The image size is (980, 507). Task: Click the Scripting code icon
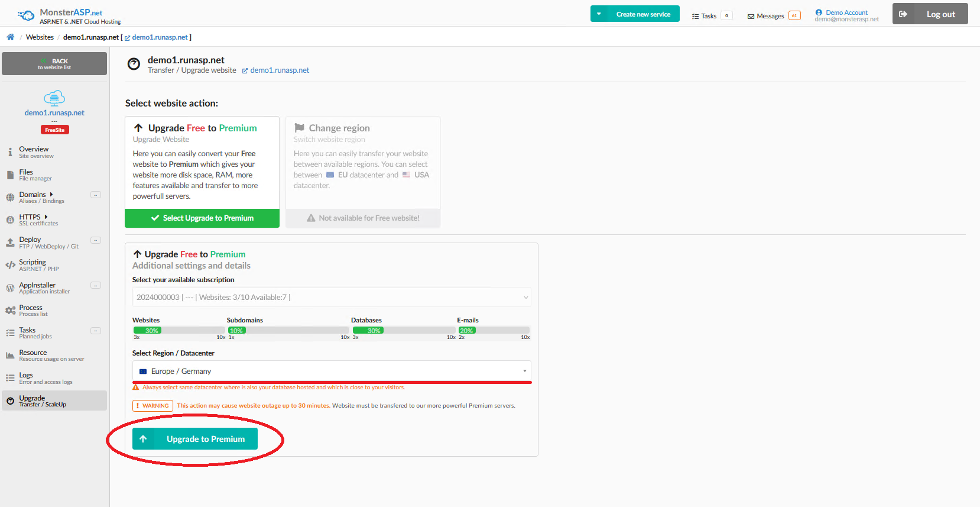10,265
